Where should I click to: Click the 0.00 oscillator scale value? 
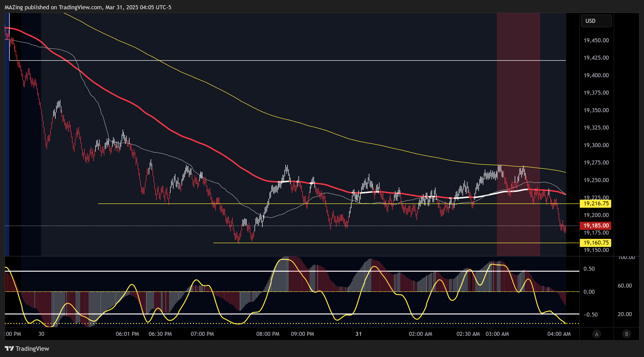(589, 292)
